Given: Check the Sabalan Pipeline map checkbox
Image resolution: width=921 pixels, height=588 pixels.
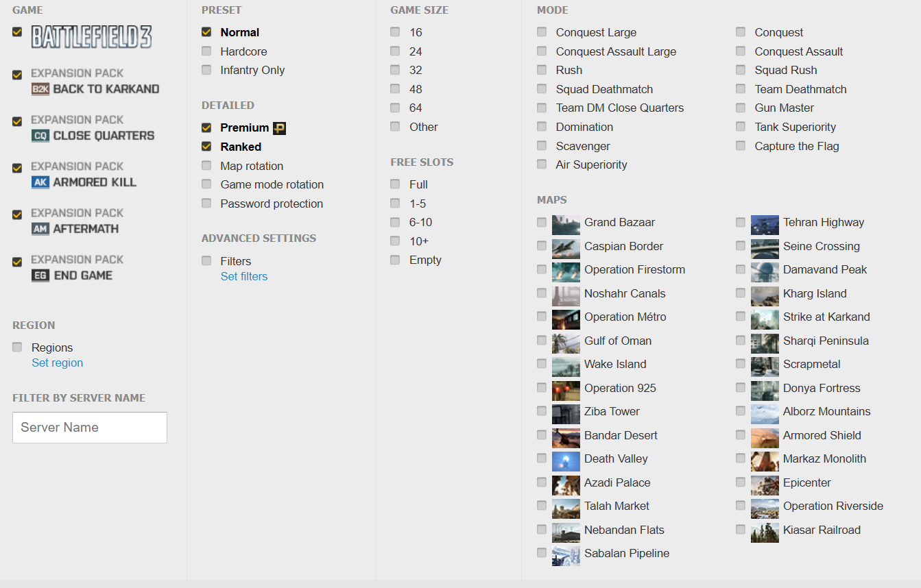Looking at the screenshot, I should coord(542,552).
